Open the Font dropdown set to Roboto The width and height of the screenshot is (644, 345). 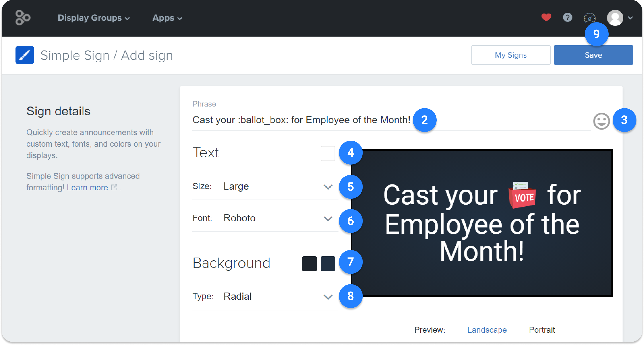click(x=265, y=218)
